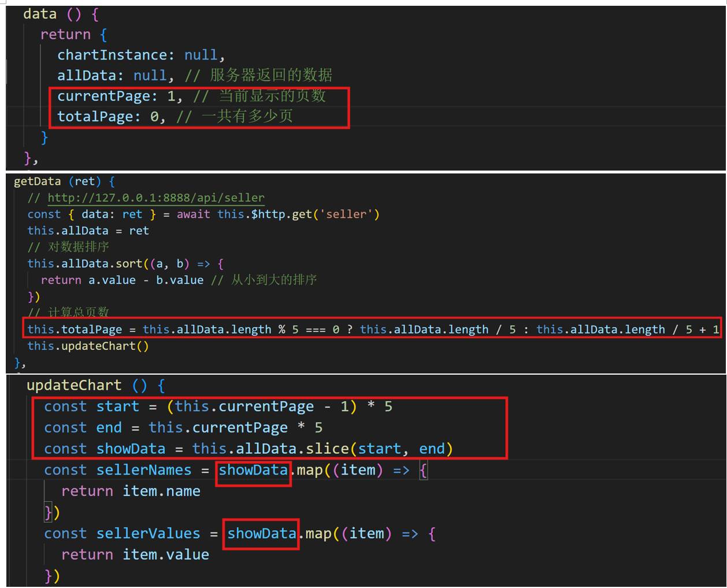The image size is (727, 588).
Task: Click the chartInstance property in data
Action: pos(113,55)
